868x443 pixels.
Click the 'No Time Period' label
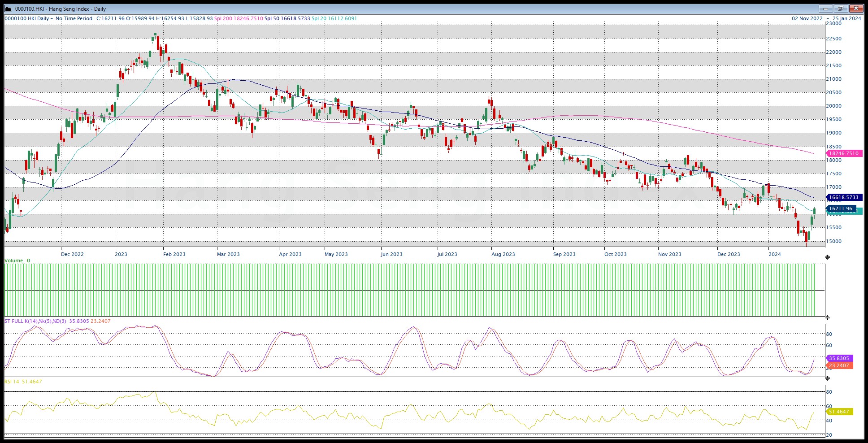74,18
